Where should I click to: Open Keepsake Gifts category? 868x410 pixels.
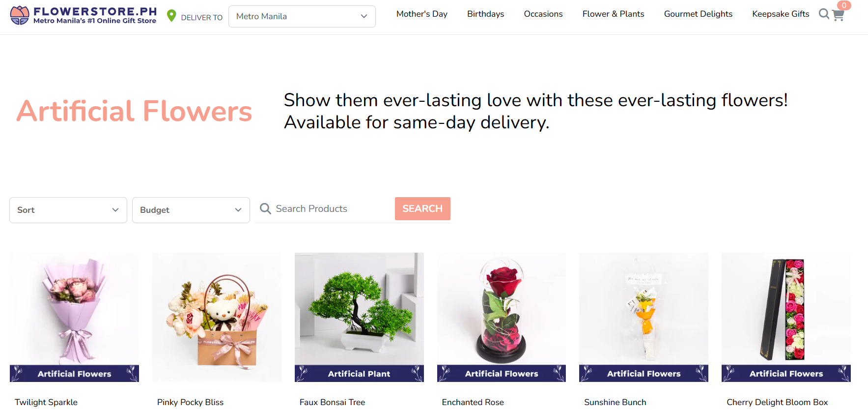click(780, 14)
